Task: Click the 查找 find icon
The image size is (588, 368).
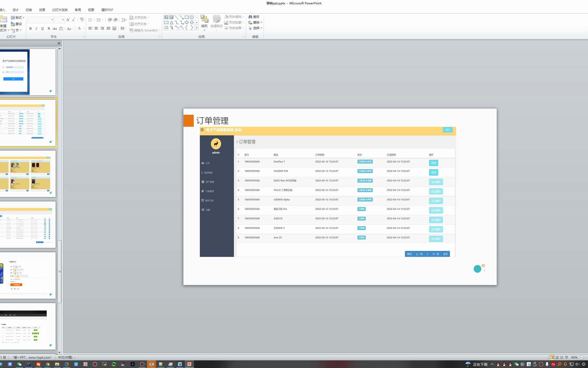Action: coord(254,17)
